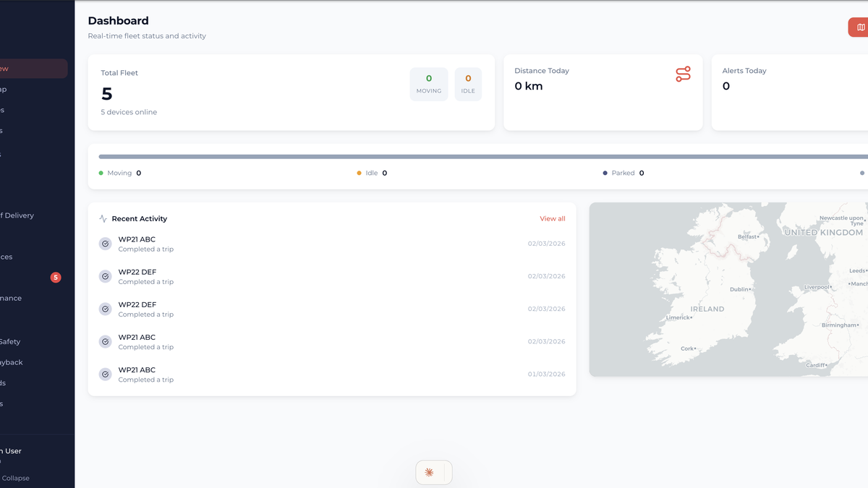Click the UNITED KINGDOM map label
Viewport: 868px width, 488px height.
tap(824, 233)
